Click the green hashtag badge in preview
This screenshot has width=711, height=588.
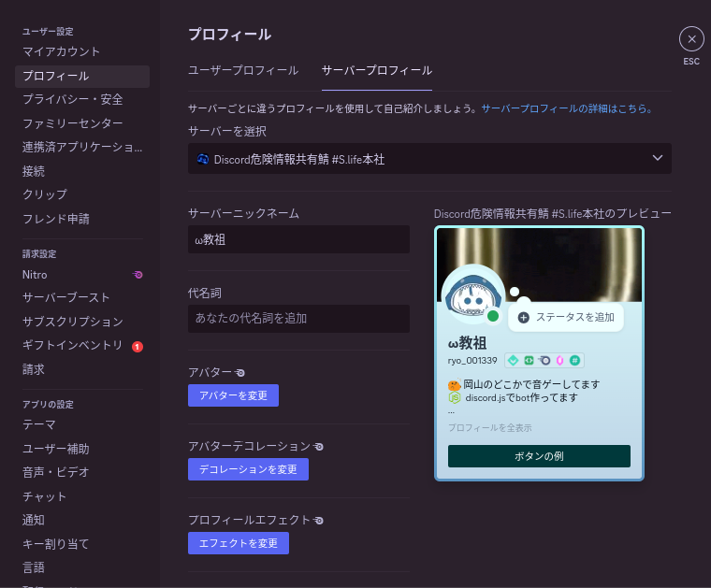(575, 360)
